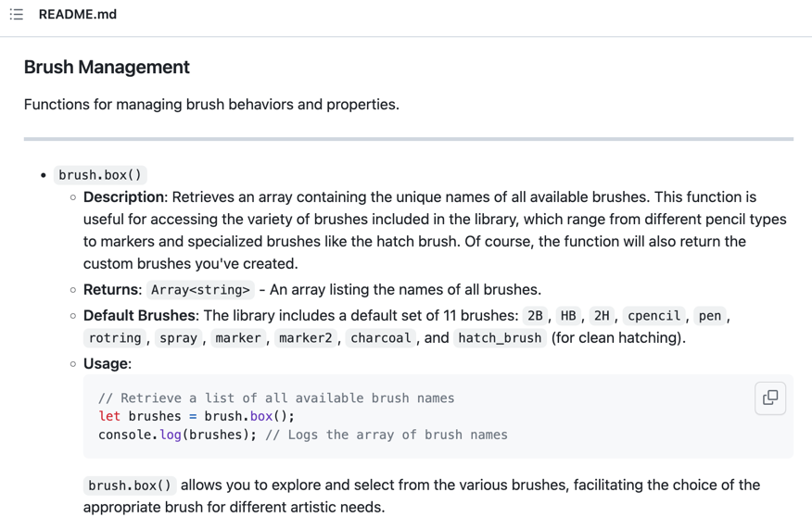This screenshot has width=812, height=530.
Task: Click brush.box() in the closing paragraph
Action: click(129, 486)
